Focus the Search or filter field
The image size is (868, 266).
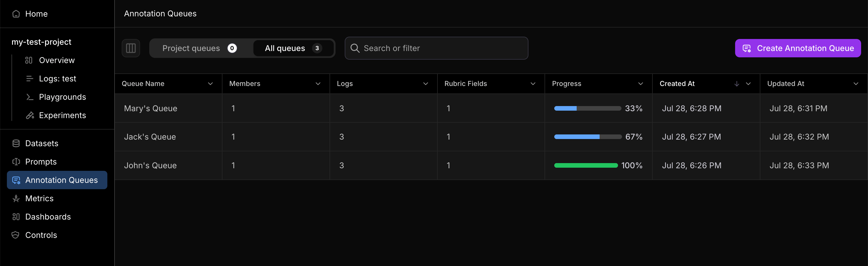[436, 48]
